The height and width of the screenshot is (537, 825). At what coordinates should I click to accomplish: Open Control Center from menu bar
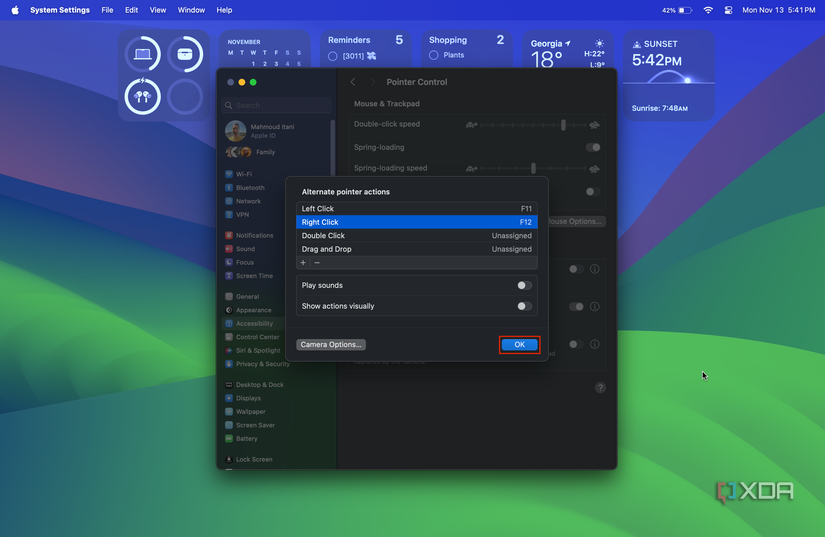pyautogui.click(x=728, y=10)
